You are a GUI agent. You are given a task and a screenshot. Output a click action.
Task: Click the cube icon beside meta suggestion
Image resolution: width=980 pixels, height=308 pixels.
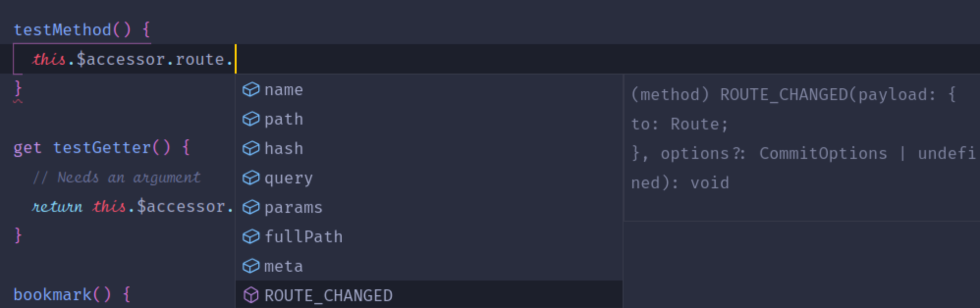coord(251,265)
